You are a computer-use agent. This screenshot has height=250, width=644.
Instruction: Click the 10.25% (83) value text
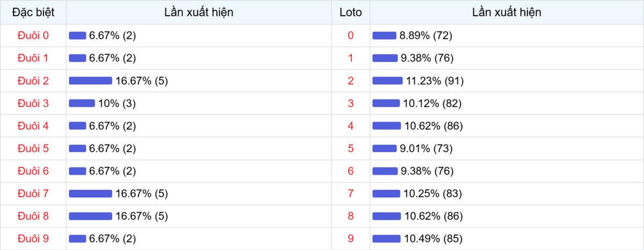(x=433, y=194)
